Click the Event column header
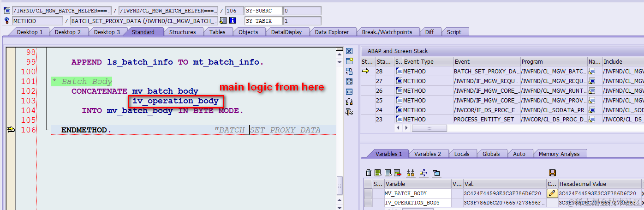644x210 pixels. [x=486, y=61]
